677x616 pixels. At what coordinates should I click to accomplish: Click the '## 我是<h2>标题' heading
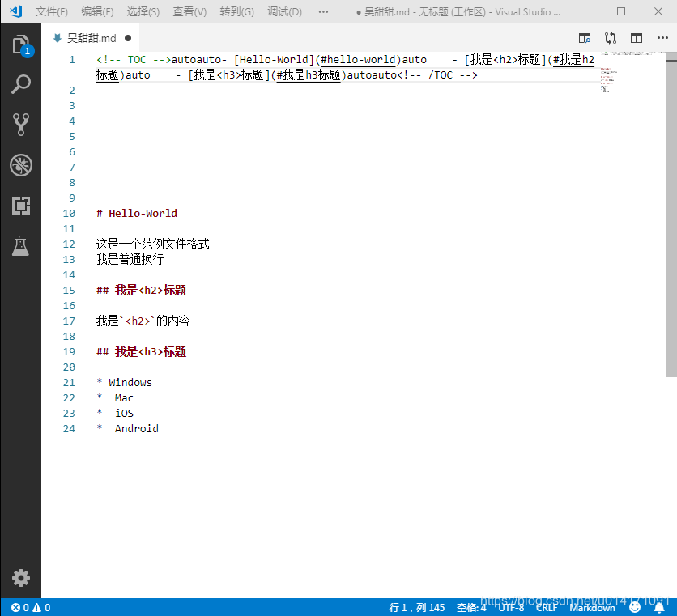click(x=141, y=290)
